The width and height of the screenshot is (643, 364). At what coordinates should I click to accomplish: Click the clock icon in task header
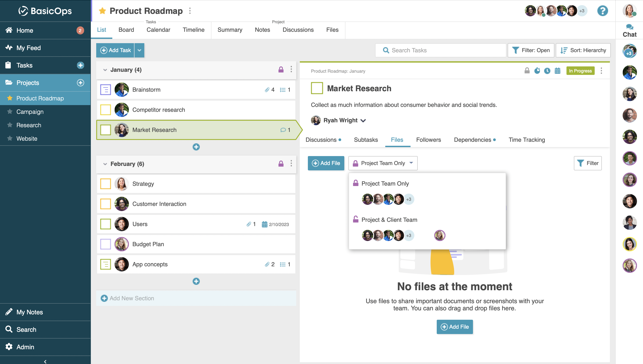pos(547,71)
